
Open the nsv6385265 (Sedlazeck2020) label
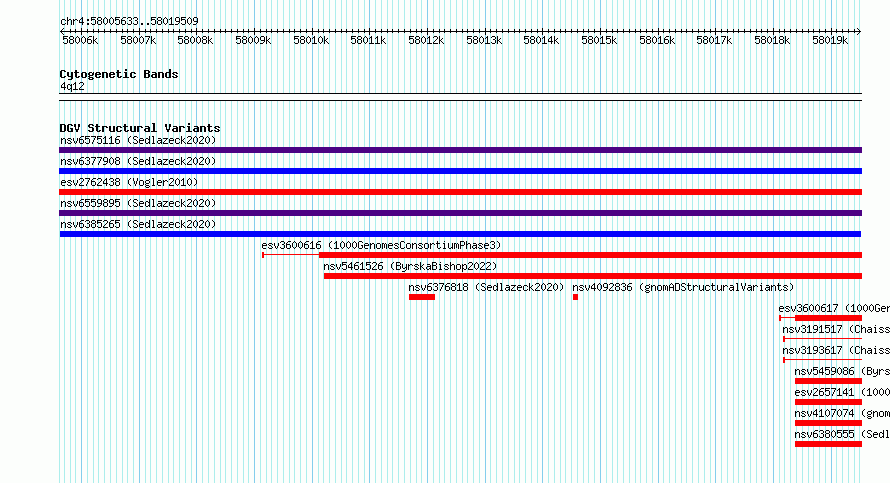coord(138,224)
